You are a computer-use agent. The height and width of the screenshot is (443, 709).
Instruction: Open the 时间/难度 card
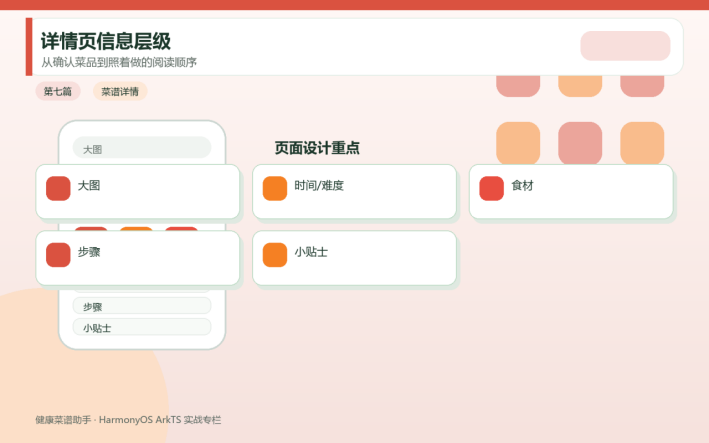tap(354, 192)
